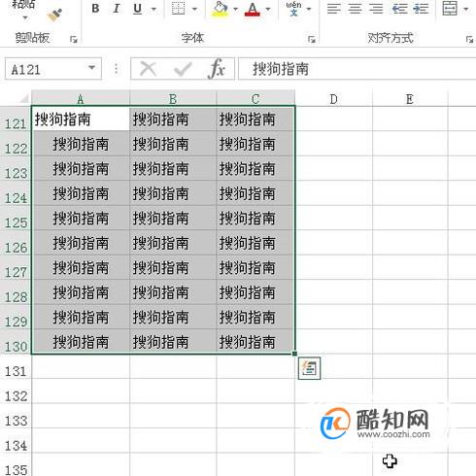Toggle Bold formatting button
Image resolution: width=476 pixels, height=476 pixels.
(95, 9)
